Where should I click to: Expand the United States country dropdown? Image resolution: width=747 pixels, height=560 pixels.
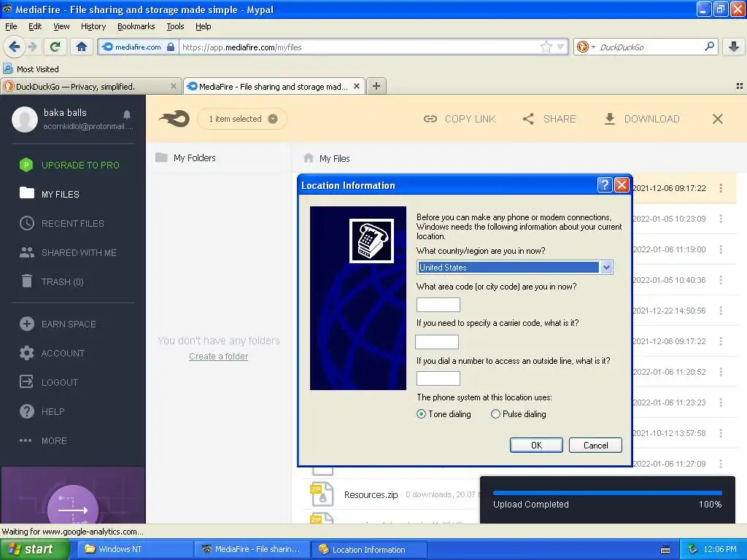click(x=606, y=267)
